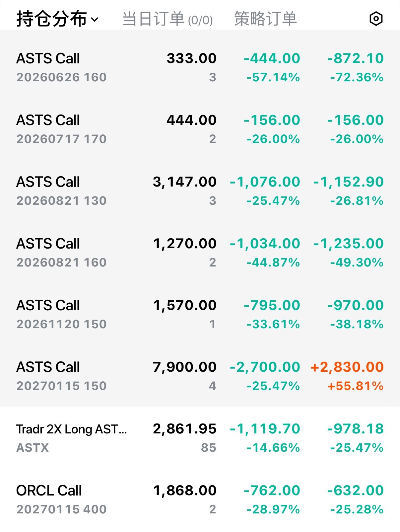The height and width of the screenshot is (532, 400).
Task: Tap the +2,830.00 total profit value
Action: point(347,367)
